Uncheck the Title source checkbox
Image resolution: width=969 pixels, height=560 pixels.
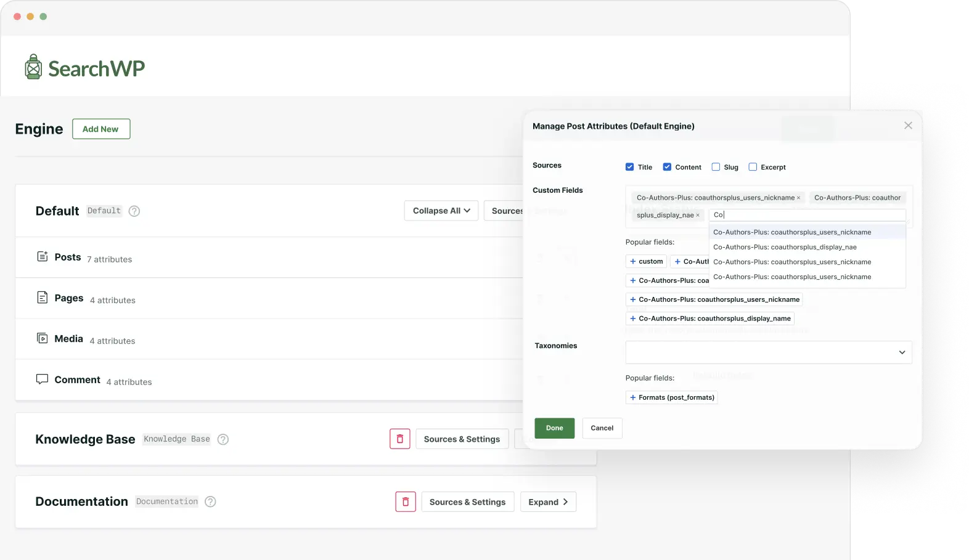point(629,167)
